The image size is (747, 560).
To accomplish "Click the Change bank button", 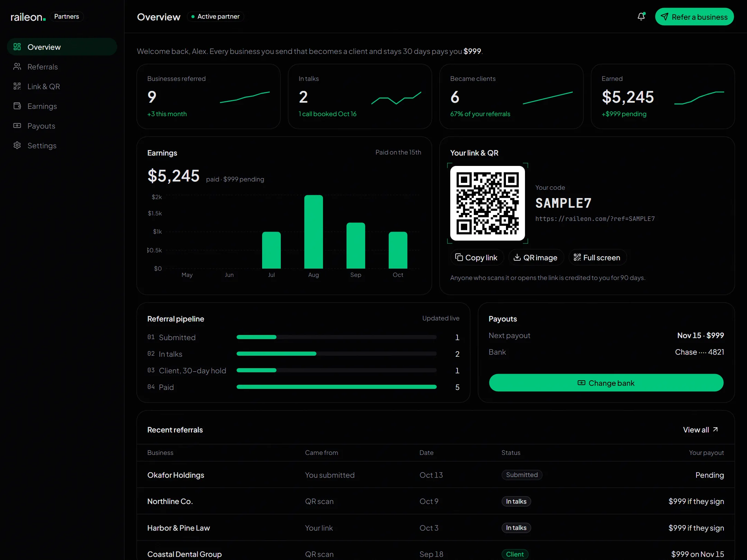I will click(606, 383).
